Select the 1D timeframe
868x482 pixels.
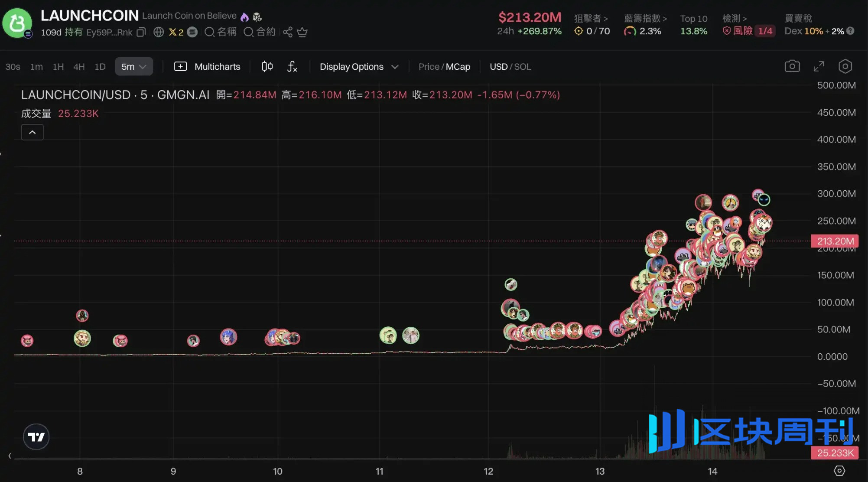pos(100,67)
